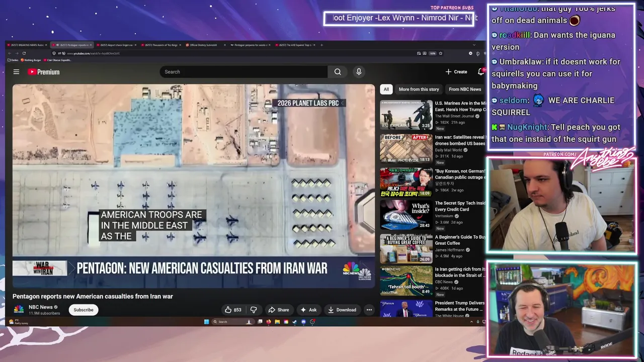The width and height of the screenshot is (644, 362).
Task: Click 'The Wall Street Journal' channel name
Action: [455, 116]
